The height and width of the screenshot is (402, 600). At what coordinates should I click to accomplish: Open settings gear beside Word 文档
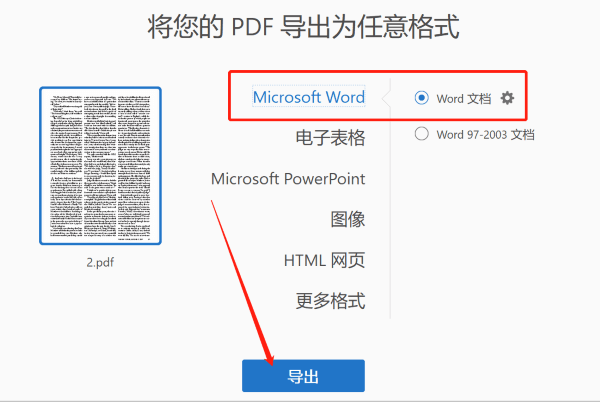pos(507,98)
